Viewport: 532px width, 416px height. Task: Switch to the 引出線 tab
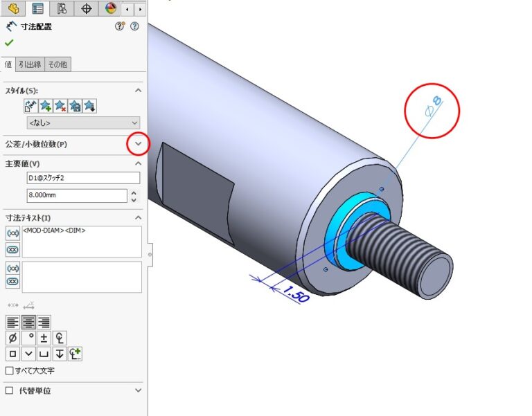point(30,64)
